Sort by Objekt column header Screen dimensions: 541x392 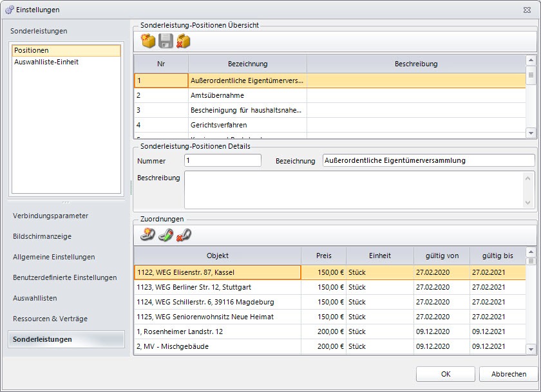click(218, 256)
